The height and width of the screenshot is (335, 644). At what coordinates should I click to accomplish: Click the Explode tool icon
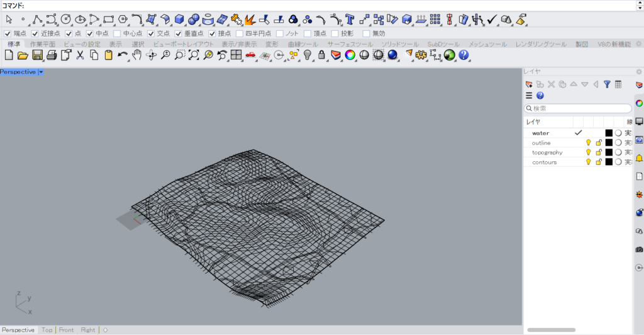250,19
